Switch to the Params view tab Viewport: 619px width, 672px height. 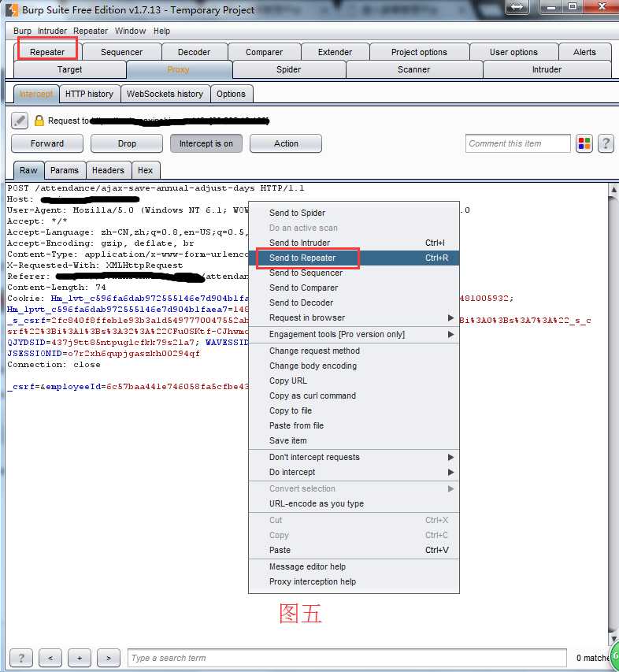65,170
